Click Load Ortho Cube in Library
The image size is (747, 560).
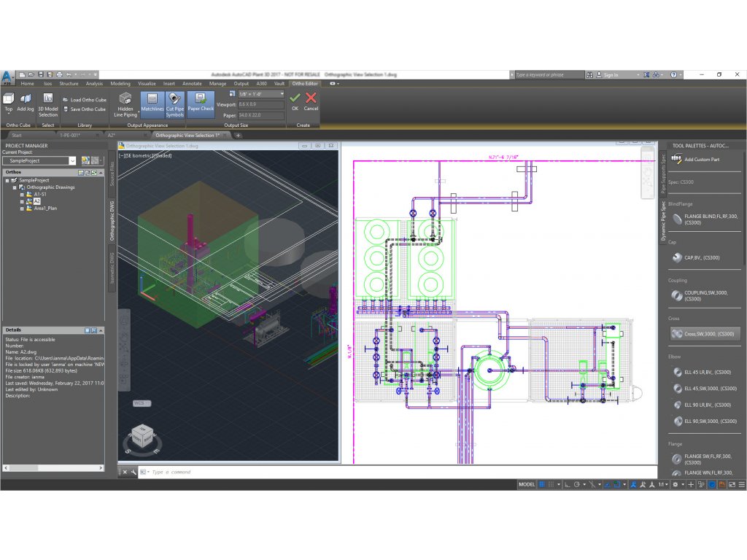click(85, 100)
